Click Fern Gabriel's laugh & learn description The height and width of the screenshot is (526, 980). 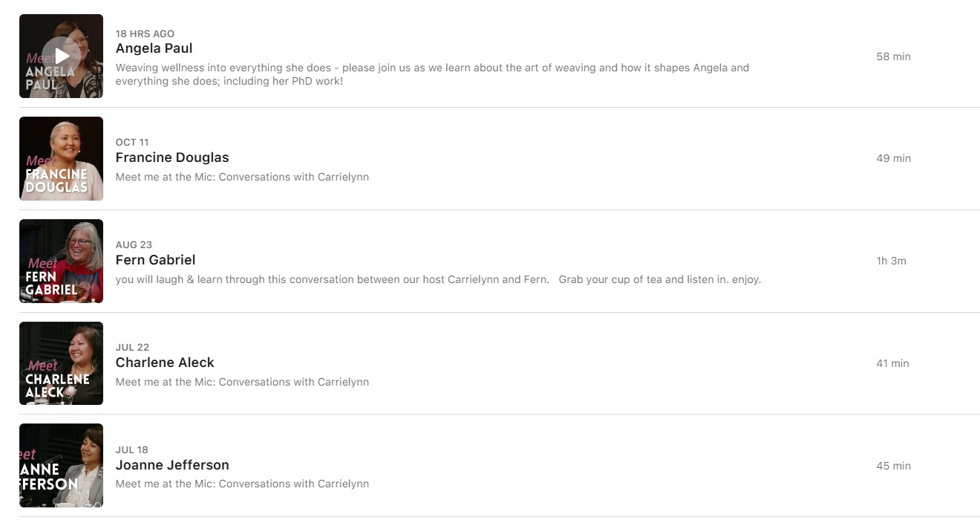[x=438, y=280]
